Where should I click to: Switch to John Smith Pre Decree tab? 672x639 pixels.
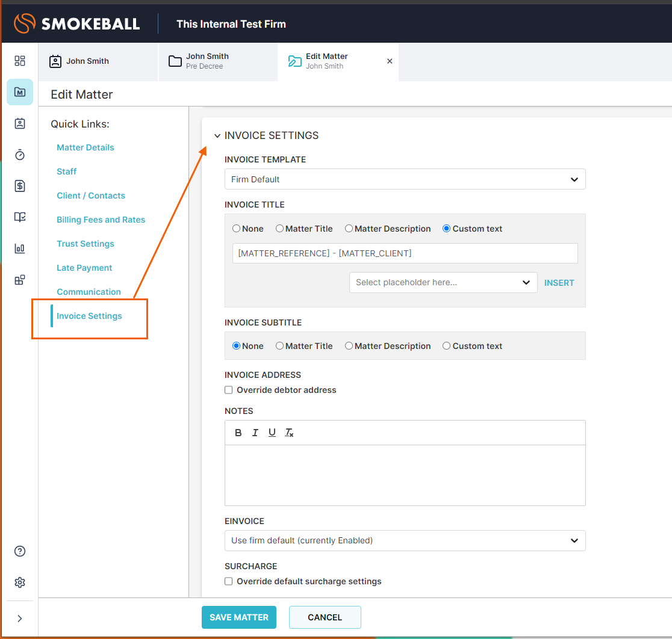pos(218,61)
